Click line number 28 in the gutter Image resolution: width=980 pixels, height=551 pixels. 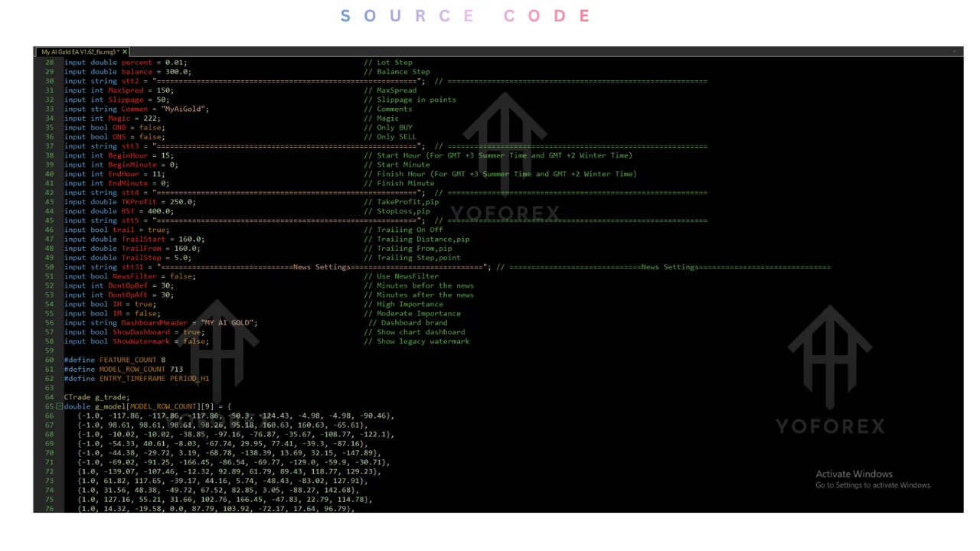point(49,63)
